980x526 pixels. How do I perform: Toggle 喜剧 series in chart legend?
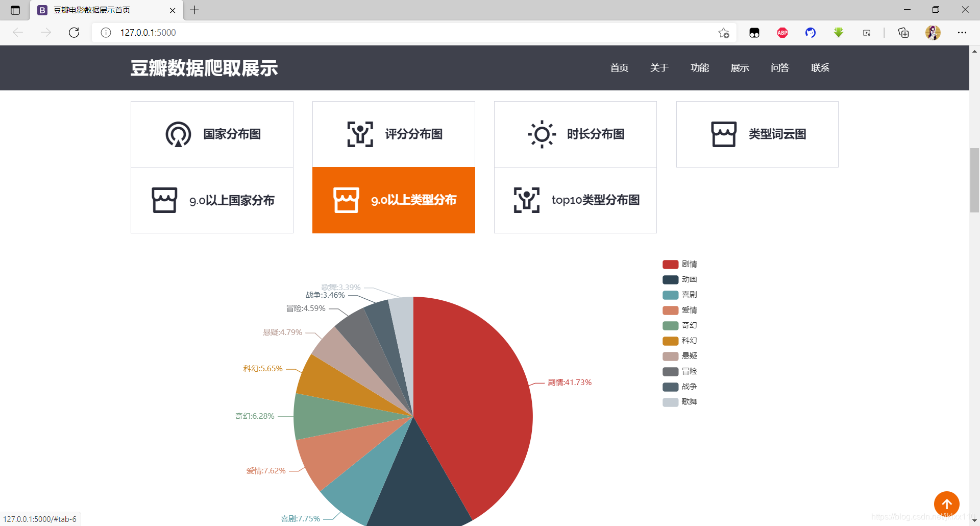pyautogui.click(x=680, y=295)
